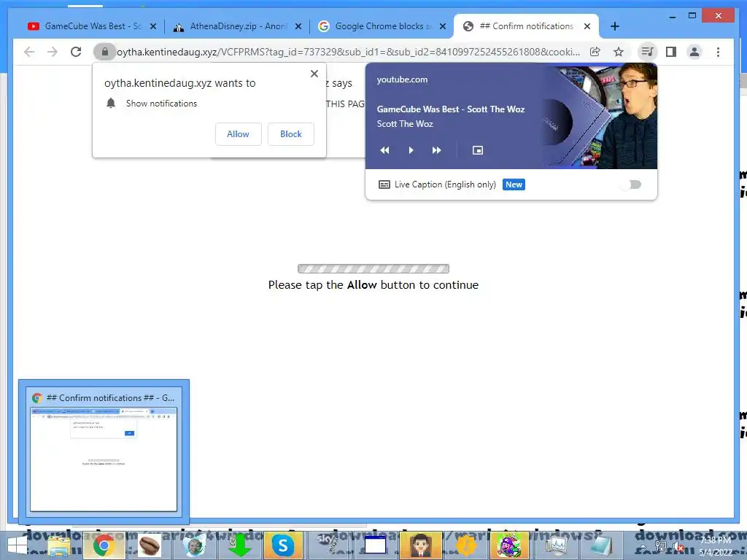Fast forward the YouTube media
This screenshot has width=747, height=560.
(x=436, y=150)
